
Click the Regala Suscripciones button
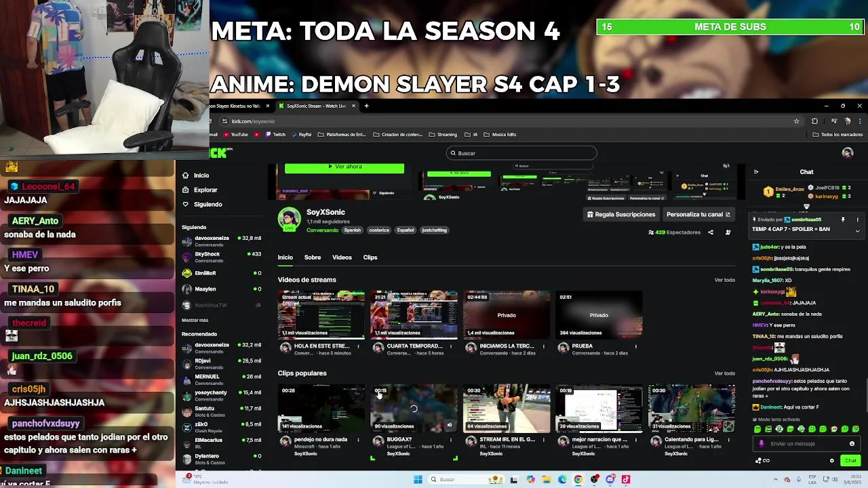[x=621, y=214]
